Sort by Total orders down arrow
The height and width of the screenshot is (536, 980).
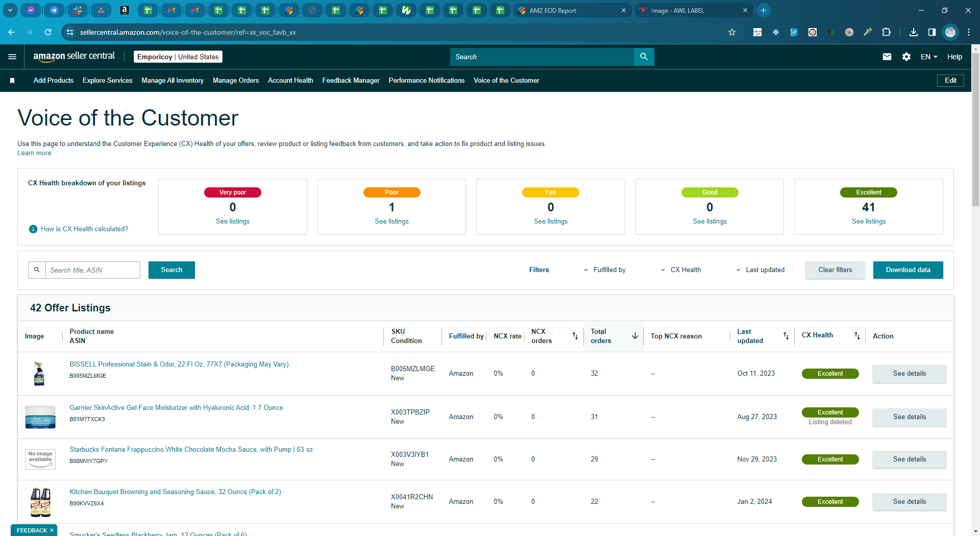635,336
